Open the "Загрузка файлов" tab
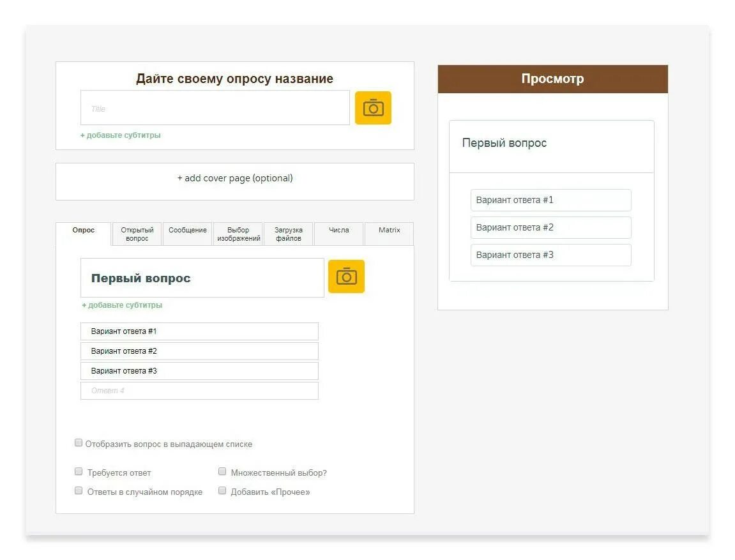The image size is (735, 560). (x=288, y=234)
